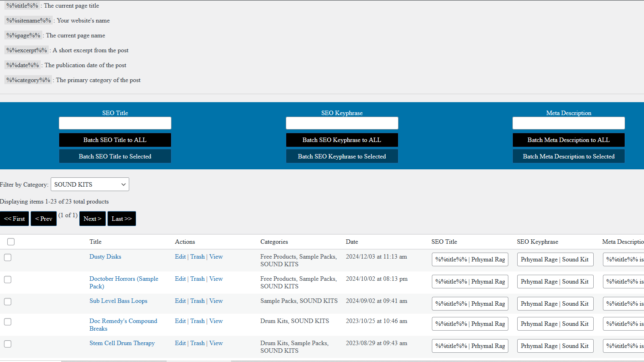Edit SEO Keyphrase field for Dusty Disks

(555, 259)
